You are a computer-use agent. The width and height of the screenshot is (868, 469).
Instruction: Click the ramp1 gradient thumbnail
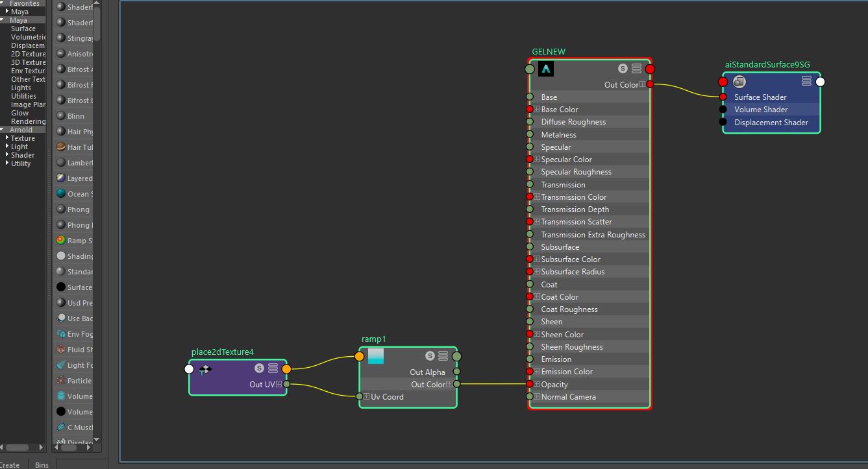click(x=375, y=356)
